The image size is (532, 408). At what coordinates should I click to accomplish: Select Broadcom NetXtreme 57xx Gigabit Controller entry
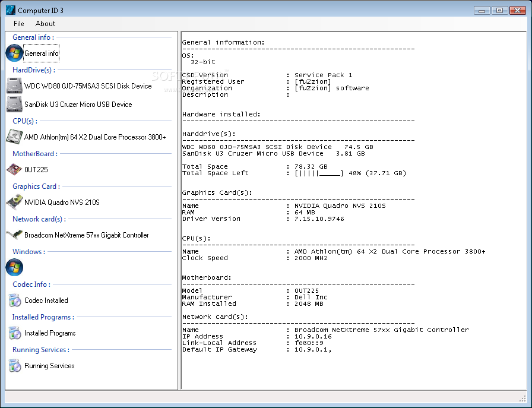point(87,235)
